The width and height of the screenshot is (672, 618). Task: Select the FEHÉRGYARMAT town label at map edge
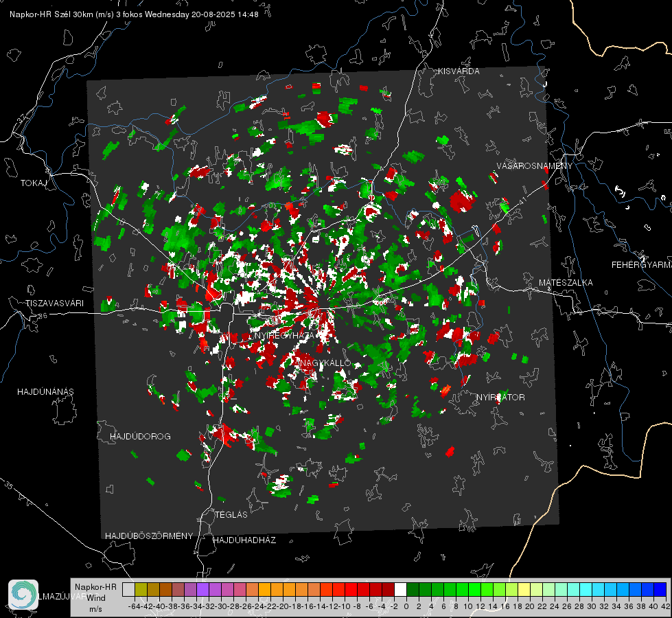click(641, 265)
